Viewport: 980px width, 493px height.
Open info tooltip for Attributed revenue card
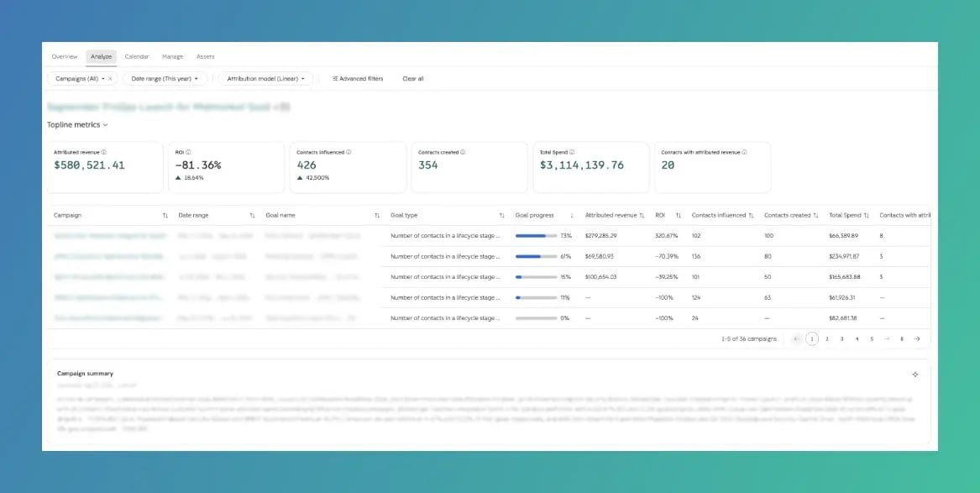coord(104,152)
